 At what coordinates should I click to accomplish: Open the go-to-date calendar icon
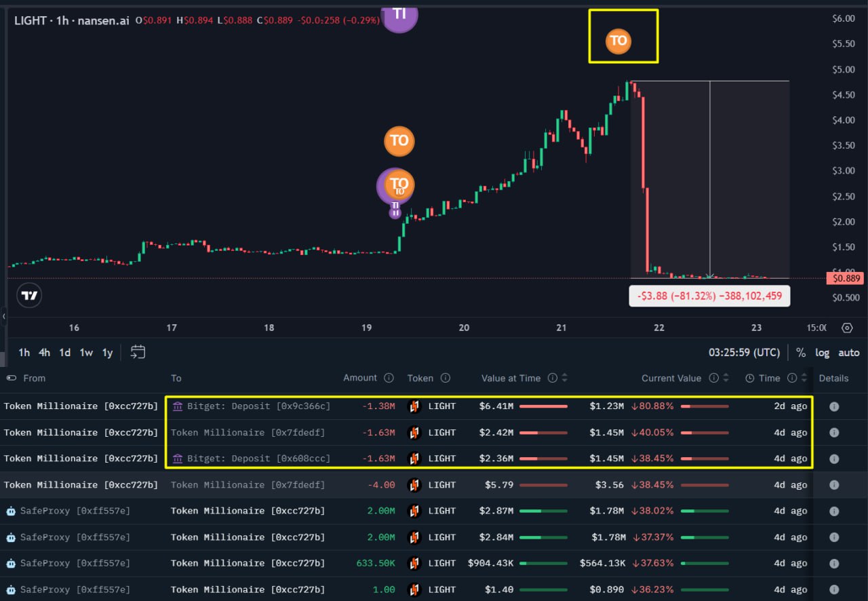[x=138, y=352]
